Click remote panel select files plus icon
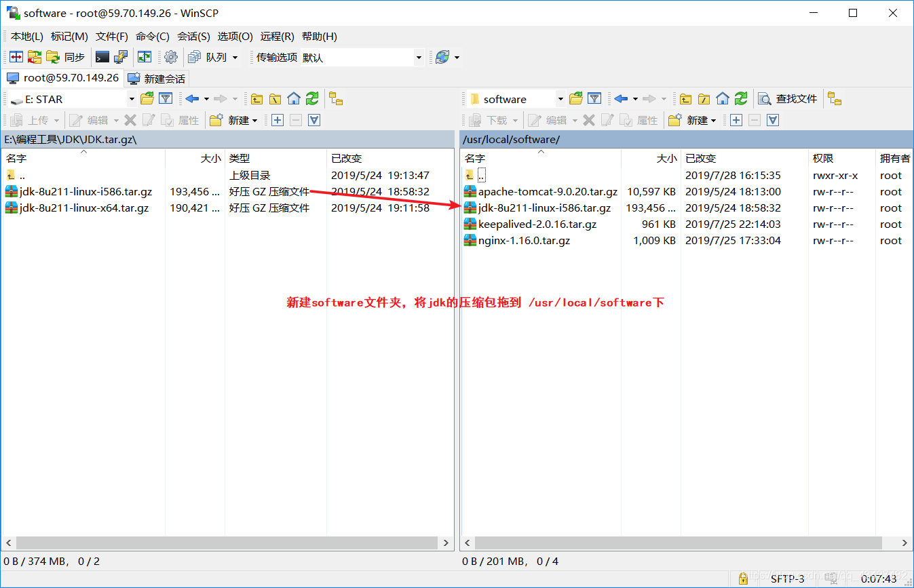 point(736,120)
